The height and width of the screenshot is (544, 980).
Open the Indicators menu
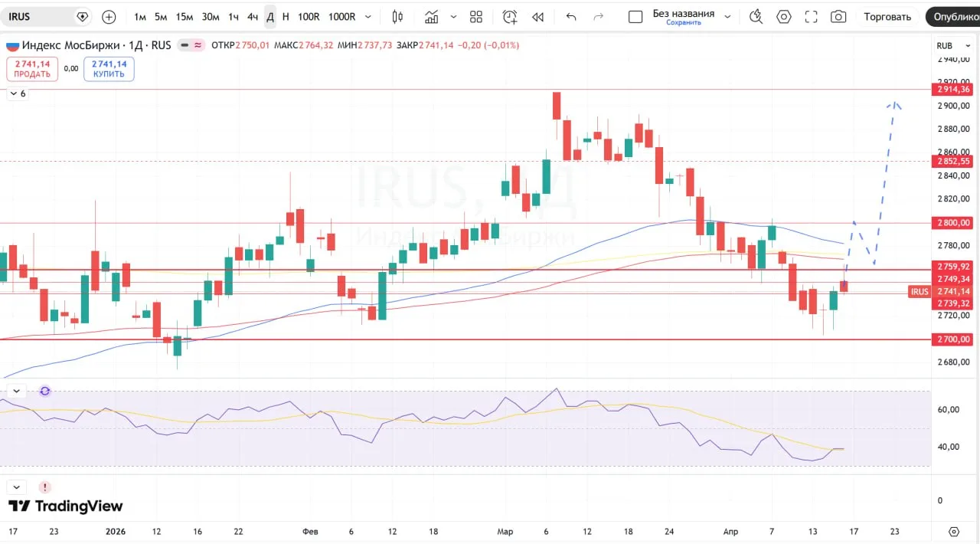432,16
